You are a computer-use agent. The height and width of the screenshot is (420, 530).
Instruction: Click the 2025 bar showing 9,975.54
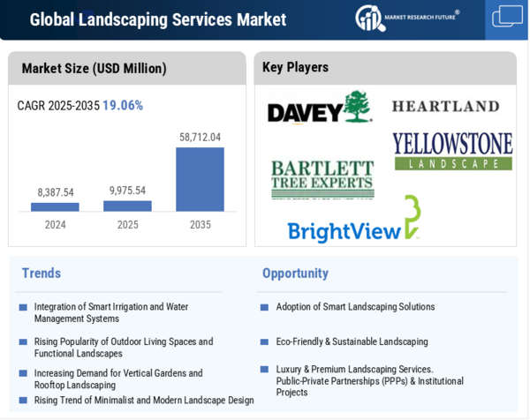[x=127, y=206]
